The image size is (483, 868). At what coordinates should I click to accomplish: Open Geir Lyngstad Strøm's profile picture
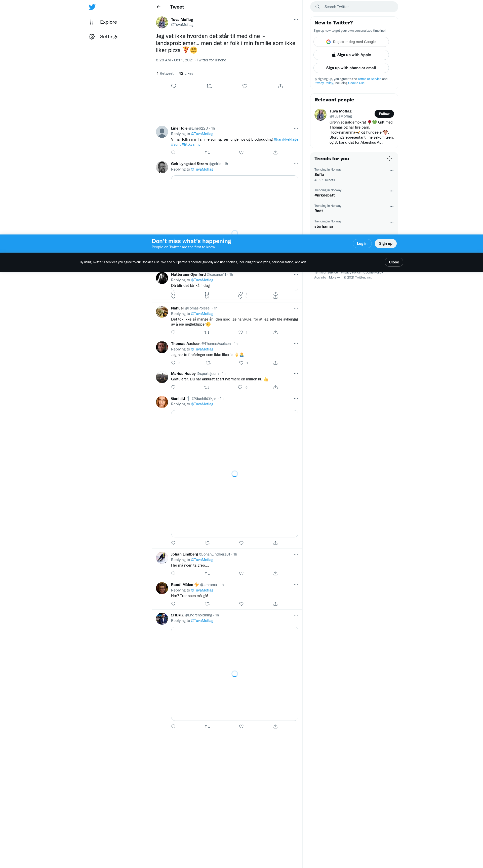pyautogui.click(x=162, y=167)
